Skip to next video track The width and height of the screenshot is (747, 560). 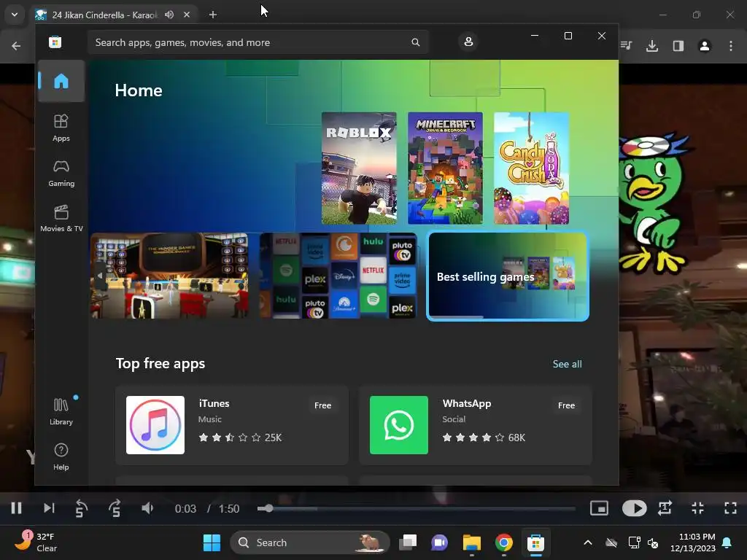49,508
